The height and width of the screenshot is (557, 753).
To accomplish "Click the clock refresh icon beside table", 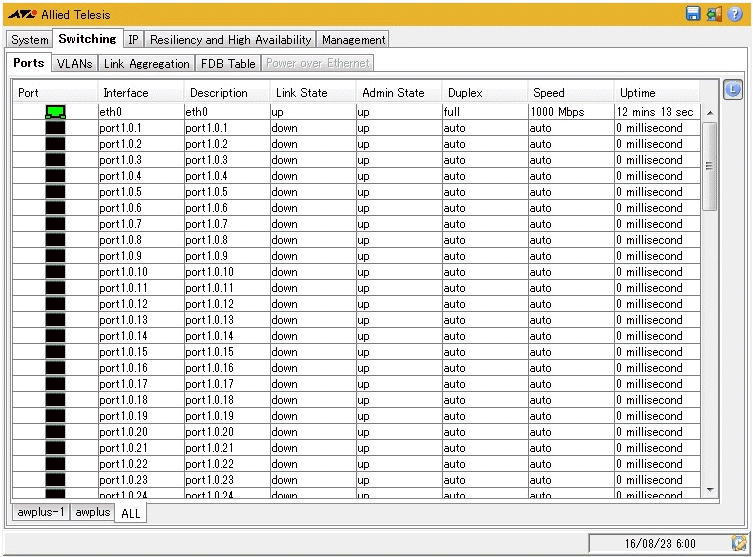I will [733, 89].
